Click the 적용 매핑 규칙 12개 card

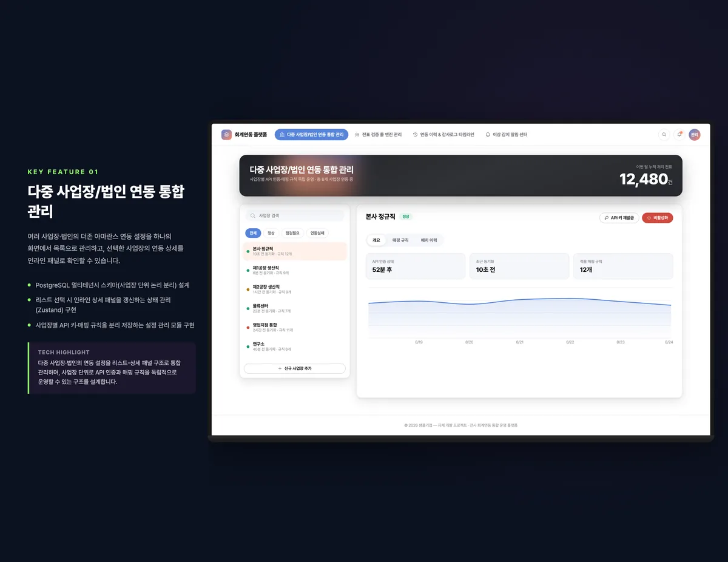(x=623, y=266)
